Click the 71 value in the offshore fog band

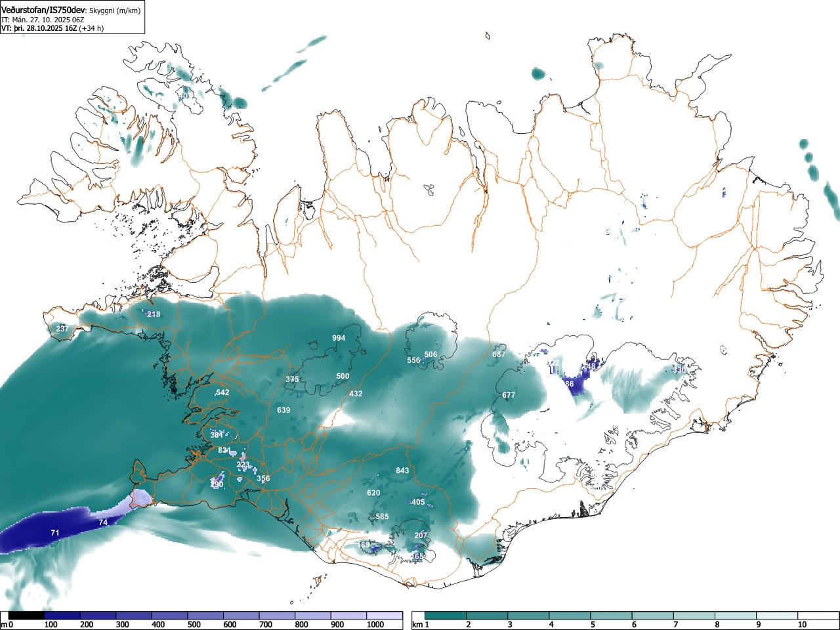pos(55,533)
